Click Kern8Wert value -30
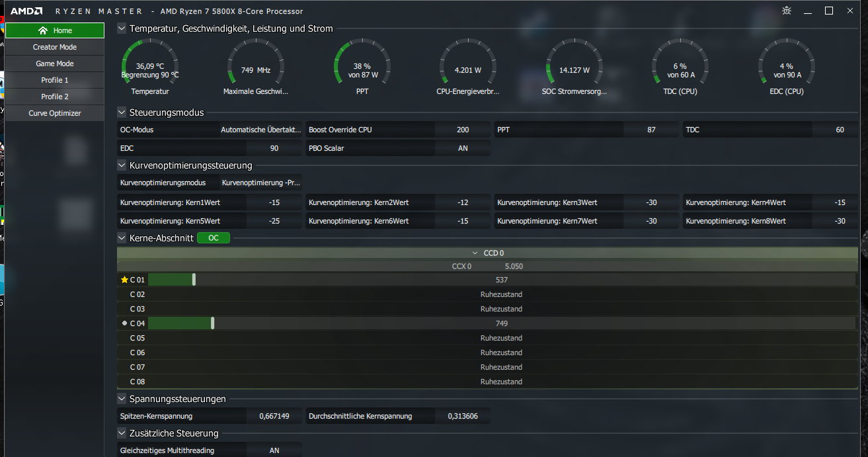Image resolution: width=868 pixels, height=457 pixels. click(840, 221)
